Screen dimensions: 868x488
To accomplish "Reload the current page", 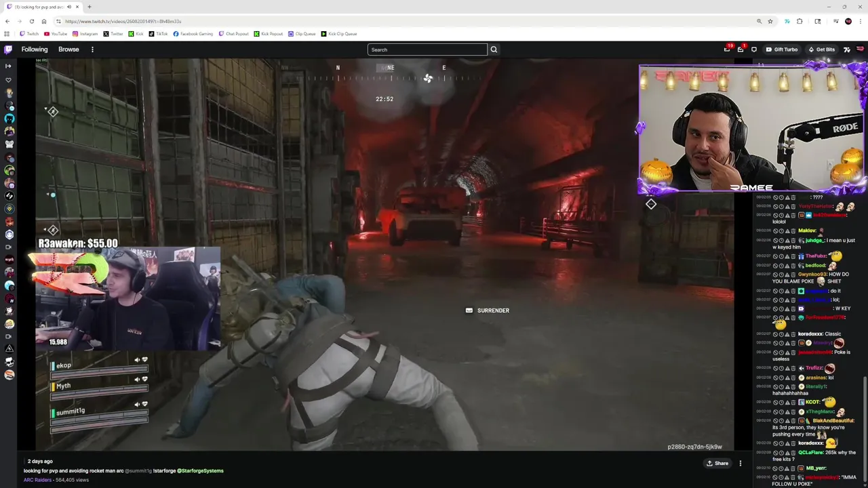I will [x=31, y=21].
